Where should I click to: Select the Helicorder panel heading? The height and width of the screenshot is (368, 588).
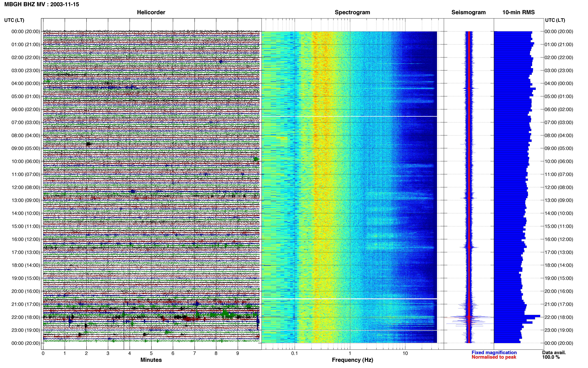point(151,12)
